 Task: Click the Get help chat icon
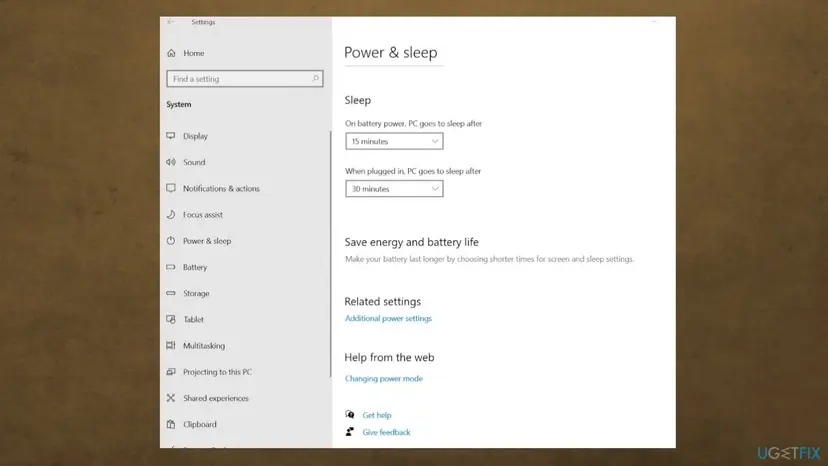tap(350, 414)
